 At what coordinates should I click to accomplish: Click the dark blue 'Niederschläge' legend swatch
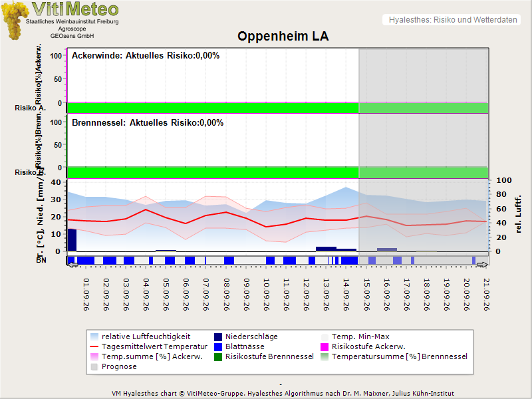click(x=218, y=336)
